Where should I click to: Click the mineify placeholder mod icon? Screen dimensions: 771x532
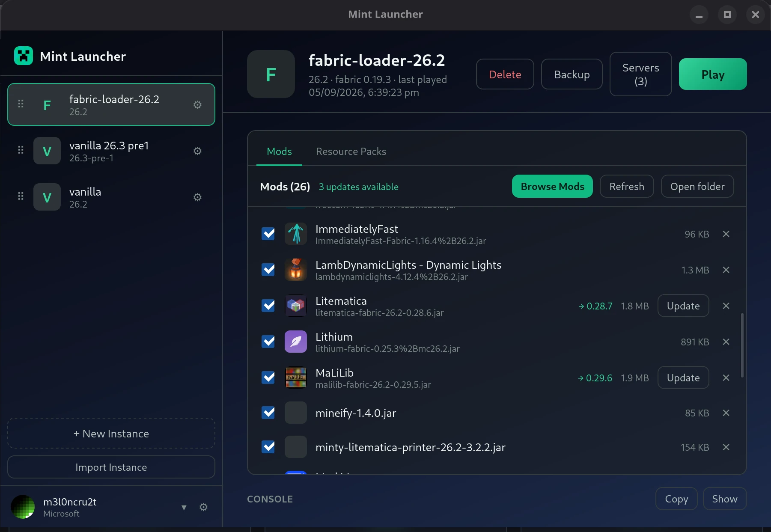[x=296, y=413]
